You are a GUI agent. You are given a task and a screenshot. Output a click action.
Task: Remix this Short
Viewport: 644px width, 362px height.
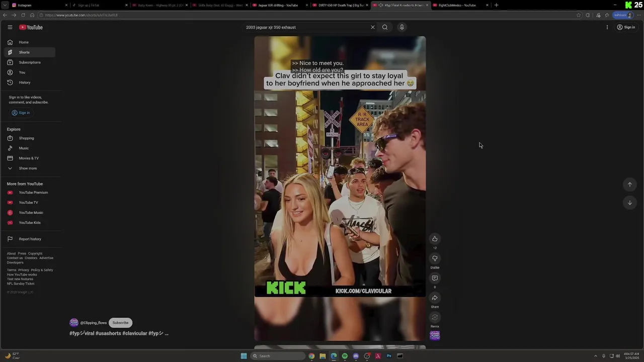(435, 317)
